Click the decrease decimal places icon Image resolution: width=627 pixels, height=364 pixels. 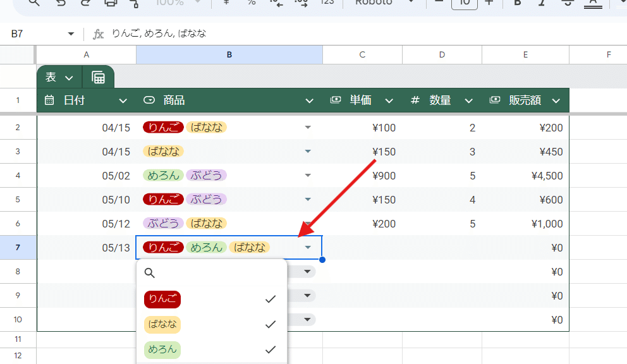click(276, 3)
